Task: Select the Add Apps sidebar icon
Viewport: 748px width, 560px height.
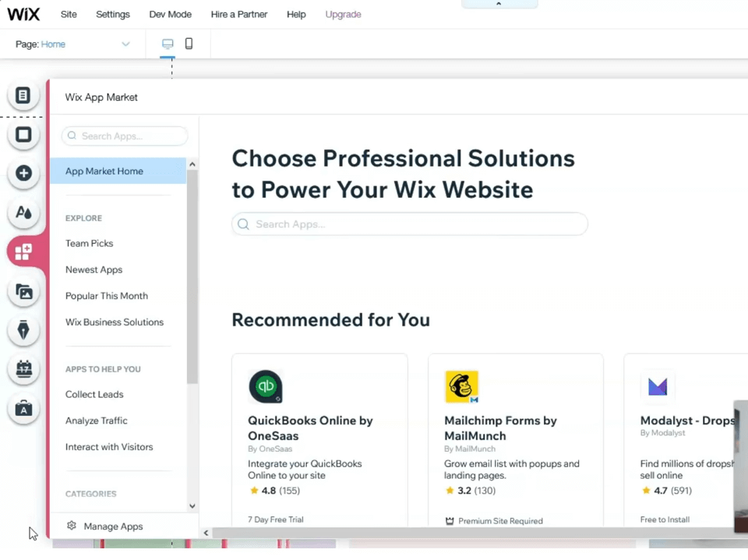Action: coord(23,252)
